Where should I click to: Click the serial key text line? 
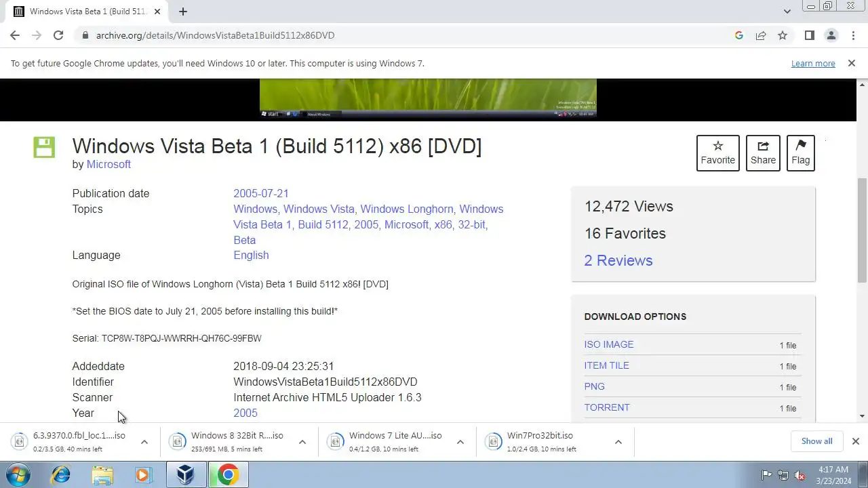click(167, 338)
